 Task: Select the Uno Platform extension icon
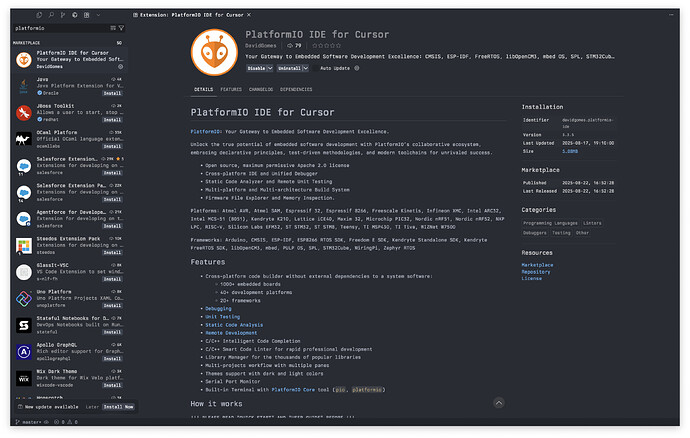(x=24, y=299)
